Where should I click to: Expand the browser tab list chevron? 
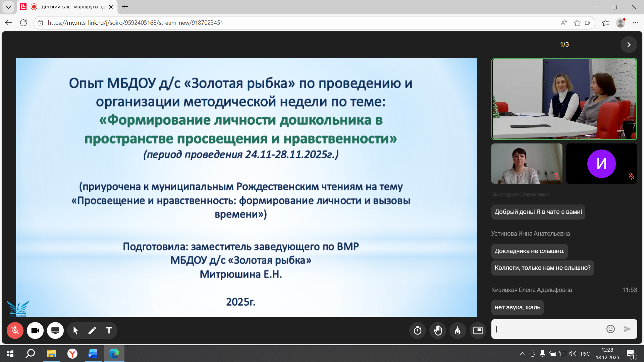tap(8, 7)
